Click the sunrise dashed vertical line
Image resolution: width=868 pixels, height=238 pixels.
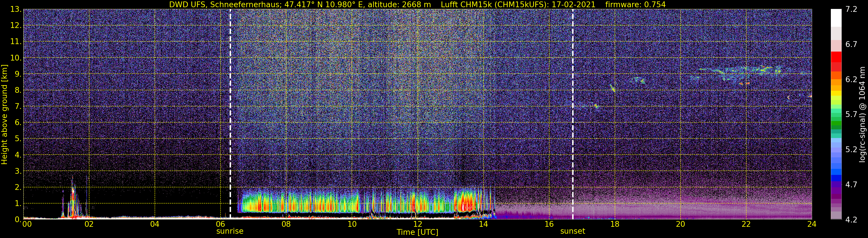[x=230, y=114]
